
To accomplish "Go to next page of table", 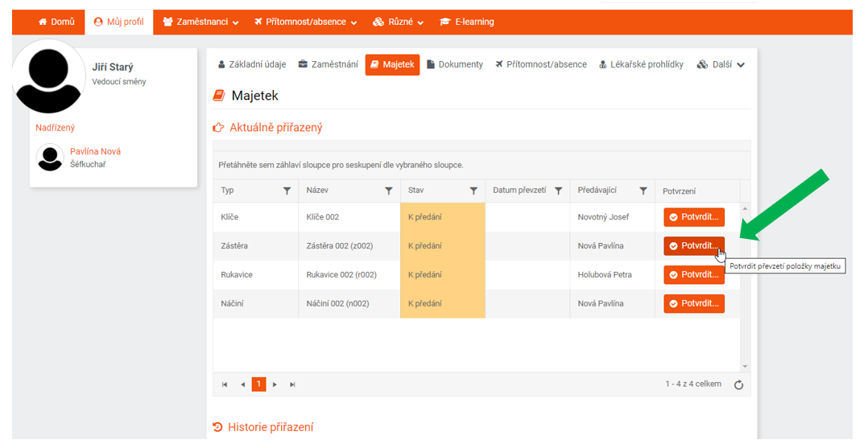I will point(275,384).
